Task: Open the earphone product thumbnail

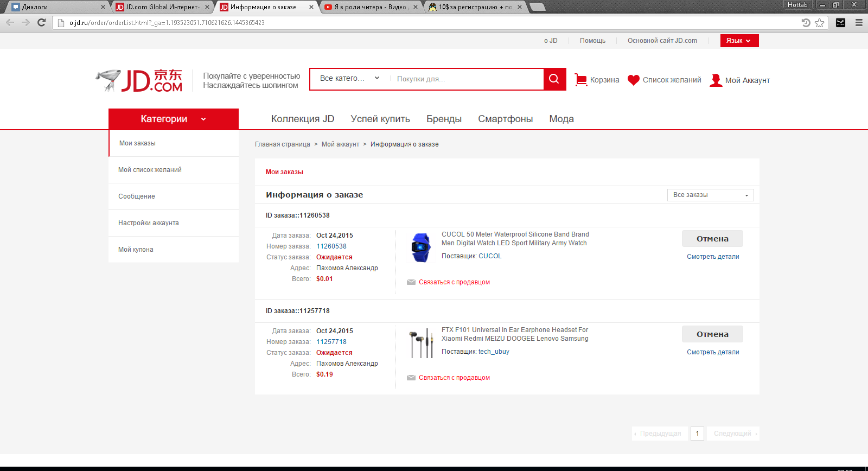Action: pyautogui.click(x=421, y=343)
